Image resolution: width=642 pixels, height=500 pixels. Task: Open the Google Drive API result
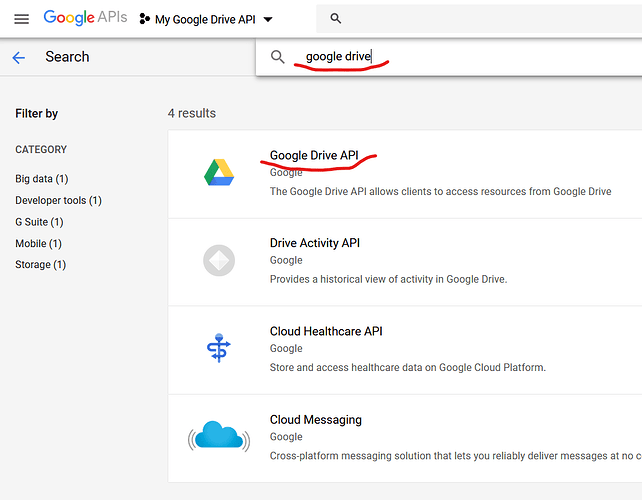[x=313, y=156]
